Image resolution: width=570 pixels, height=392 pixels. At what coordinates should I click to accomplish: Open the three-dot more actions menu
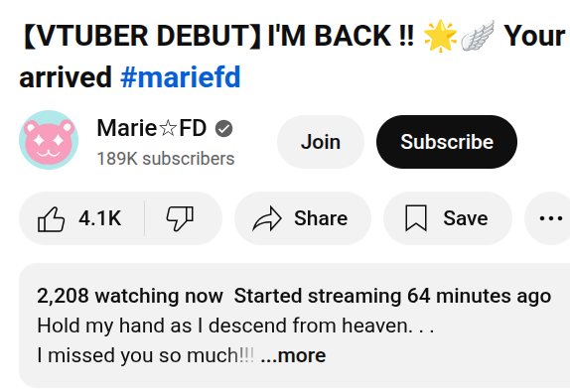[551, 218]
